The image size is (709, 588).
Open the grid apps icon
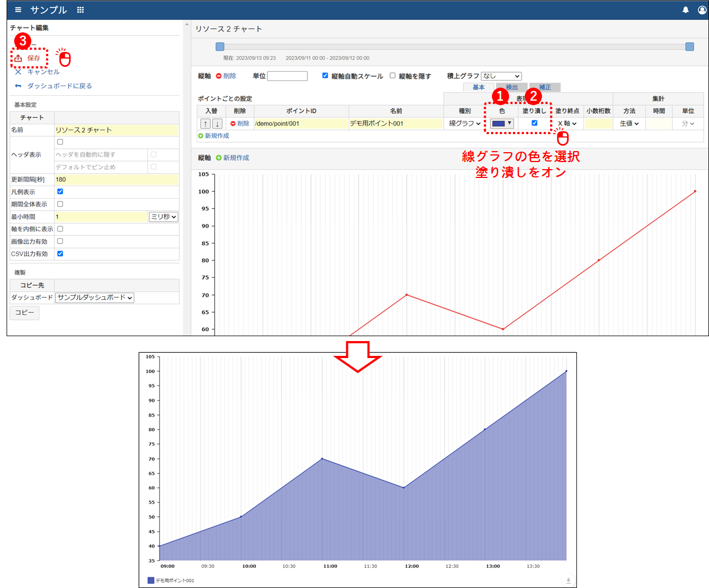[x=81, y=10]
